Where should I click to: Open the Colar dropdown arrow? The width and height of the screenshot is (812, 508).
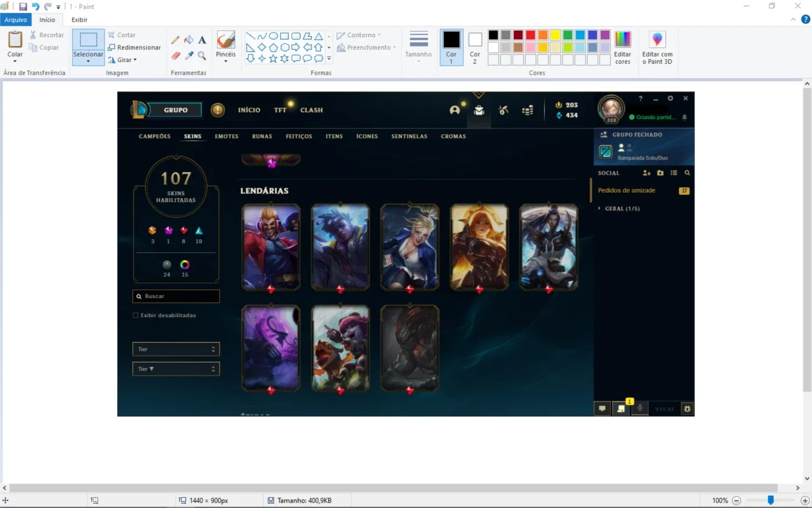coord(15,61)
